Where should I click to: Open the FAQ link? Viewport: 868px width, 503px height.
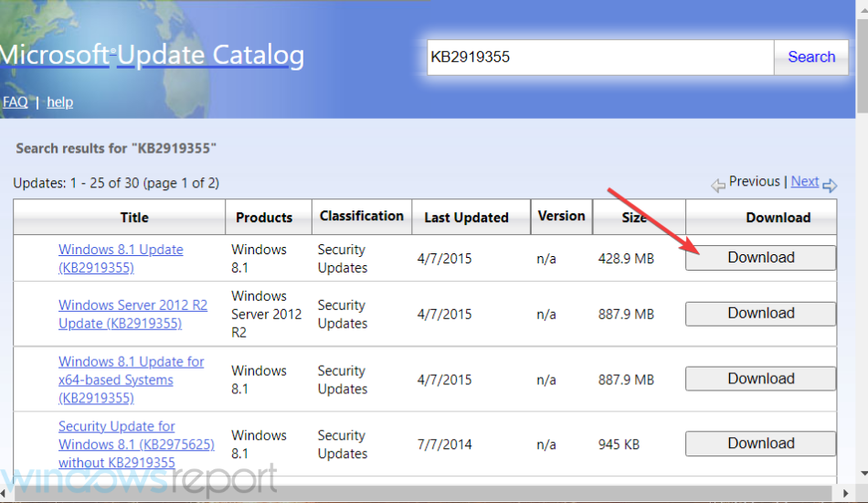(x=15, y=102)
